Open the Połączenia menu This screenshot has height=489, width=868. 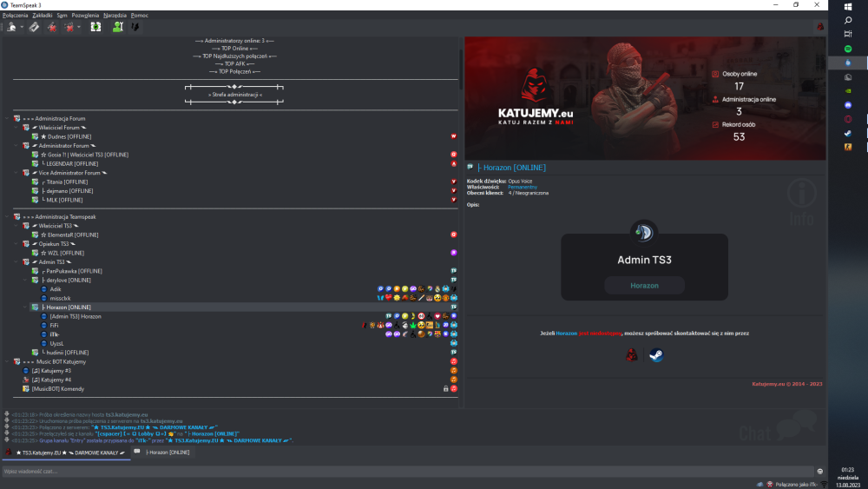coord(15,15)
